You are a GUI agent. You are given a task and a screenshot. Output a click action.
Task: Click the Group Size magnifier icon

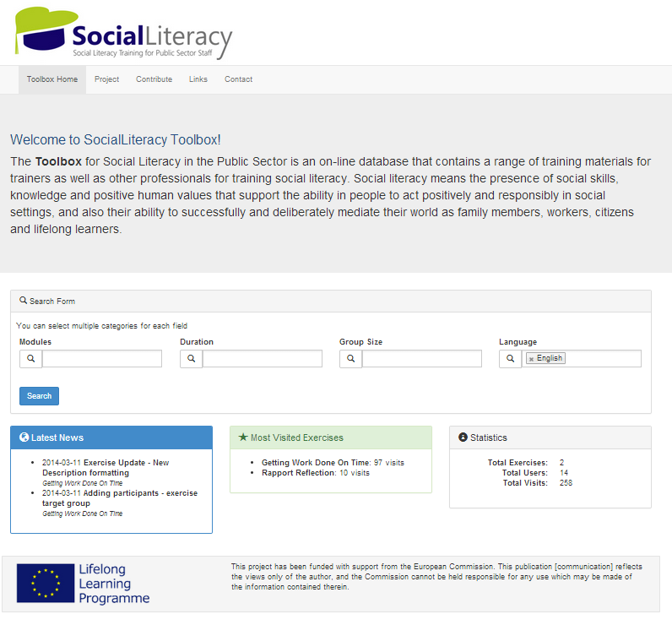click(x=350, y=358)
